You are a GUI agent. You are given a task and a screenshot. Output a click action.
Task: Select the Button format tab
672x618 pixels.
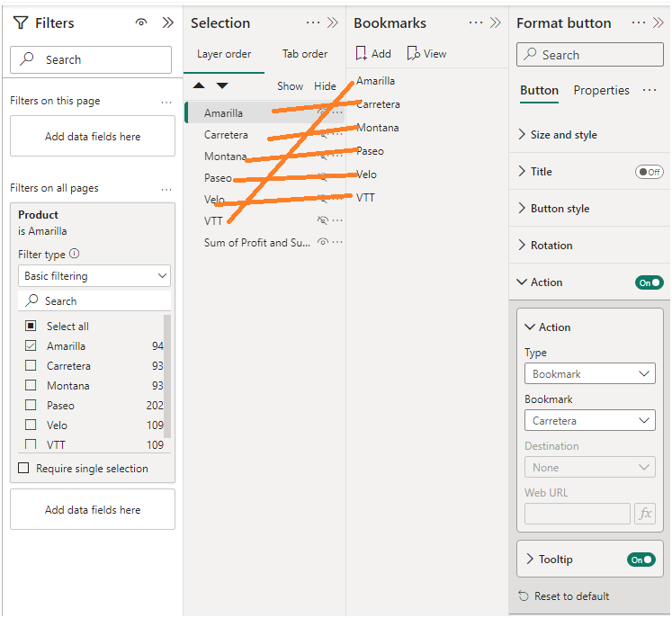(539, 91)
